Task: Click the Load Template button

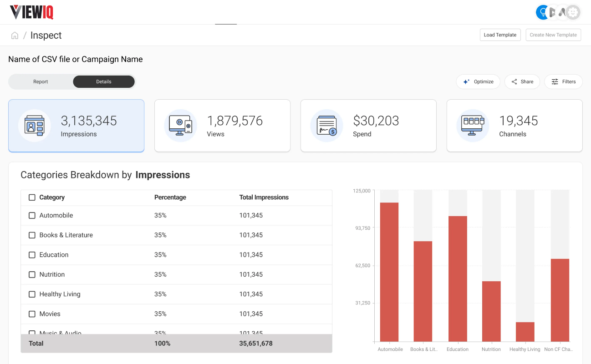Action: point(500,35)
